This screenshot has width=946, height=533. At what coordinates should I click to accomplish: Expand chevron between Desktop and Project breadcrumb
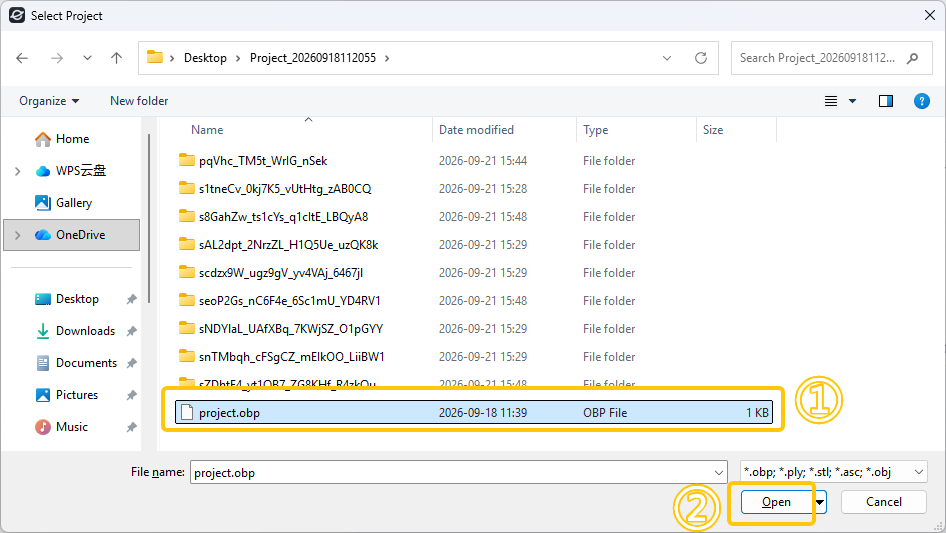[238, 58]
